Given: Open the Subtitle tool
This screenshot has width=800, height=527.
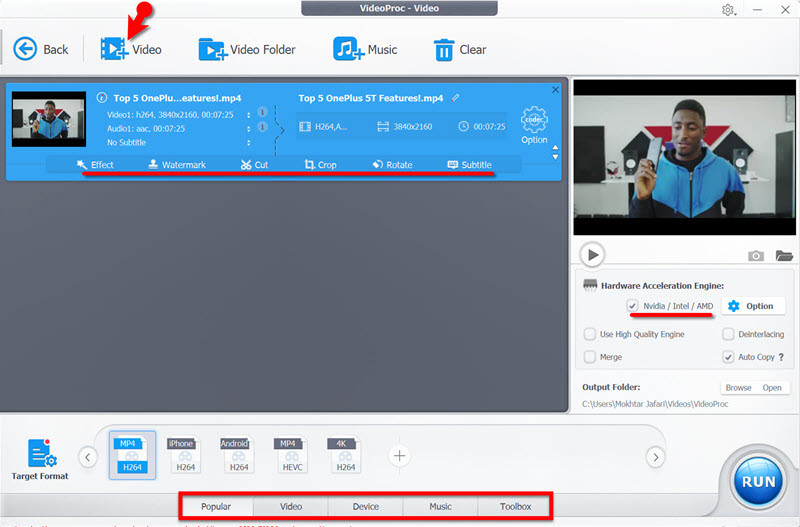Looking at the screenshot, I should tap(469, 165).
